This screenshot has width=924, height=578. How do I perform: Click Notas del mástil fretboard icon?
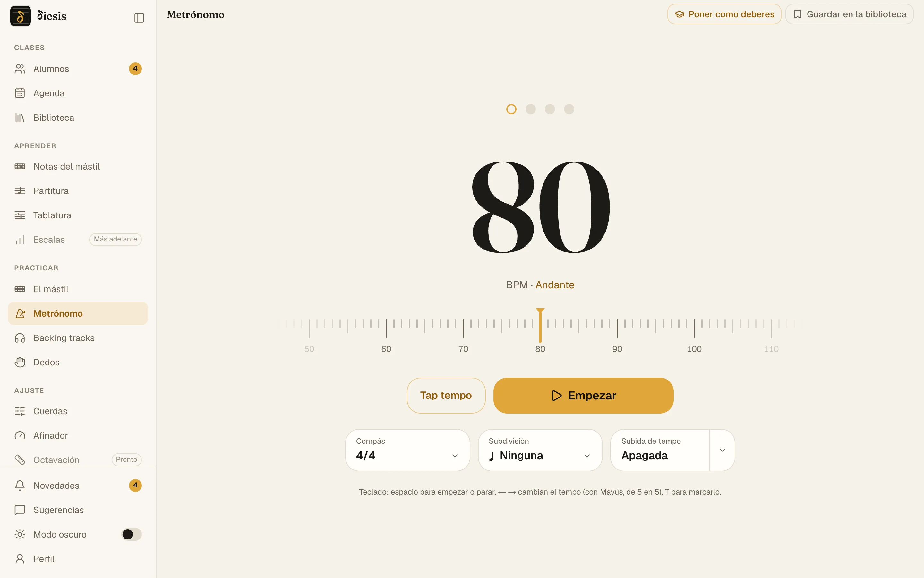click(x=20, y=166)
